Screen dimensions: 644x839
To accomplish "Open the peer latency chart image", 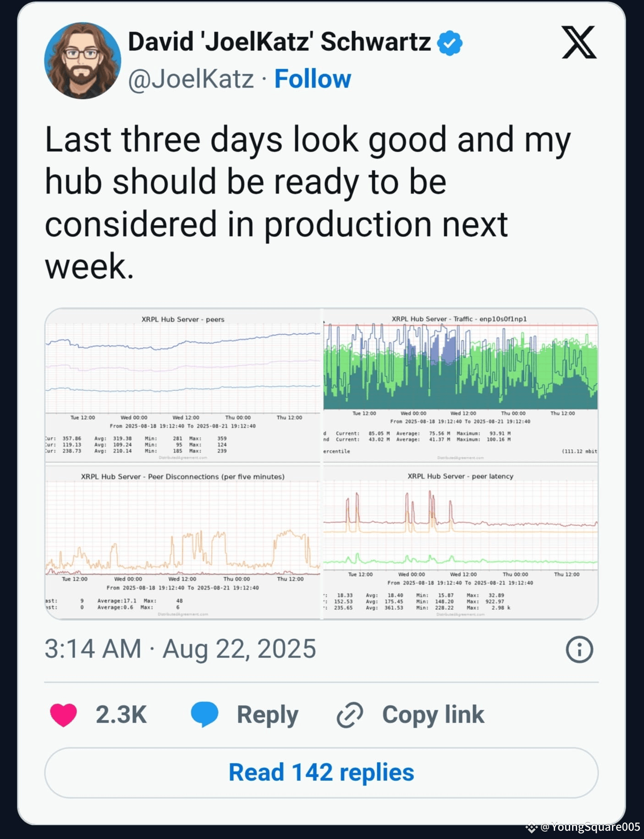I will (x=461, y=543).
